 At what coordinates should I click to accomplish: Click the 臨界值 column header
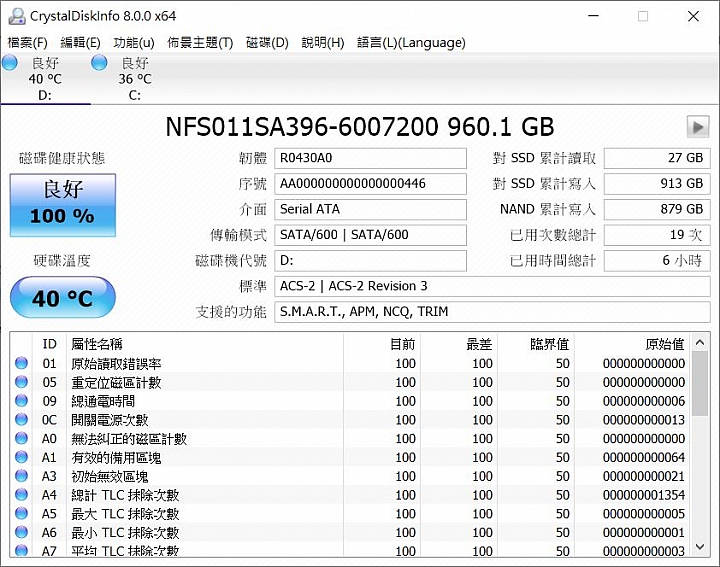536,344
